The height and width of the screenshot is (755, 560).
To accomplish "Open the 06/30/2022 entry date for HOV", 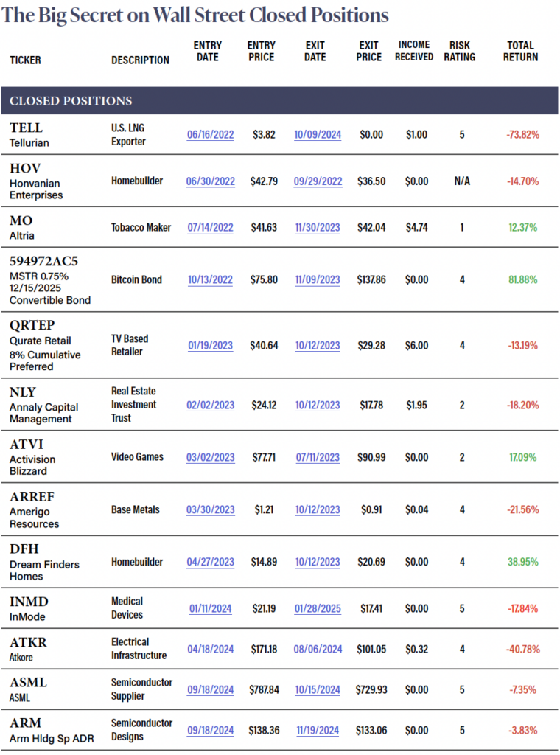I will (211, 181).
